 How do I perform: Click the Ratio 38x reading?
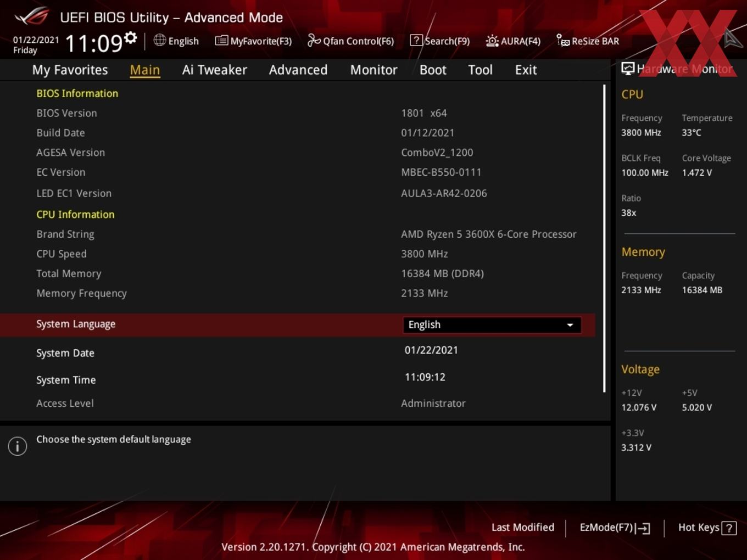click(629, 212)
